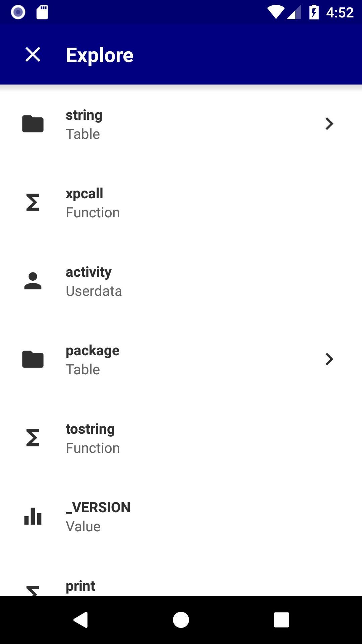Click the sigma icon beside xpcall
Screen dimensions: 362x644
coord(33,203)
